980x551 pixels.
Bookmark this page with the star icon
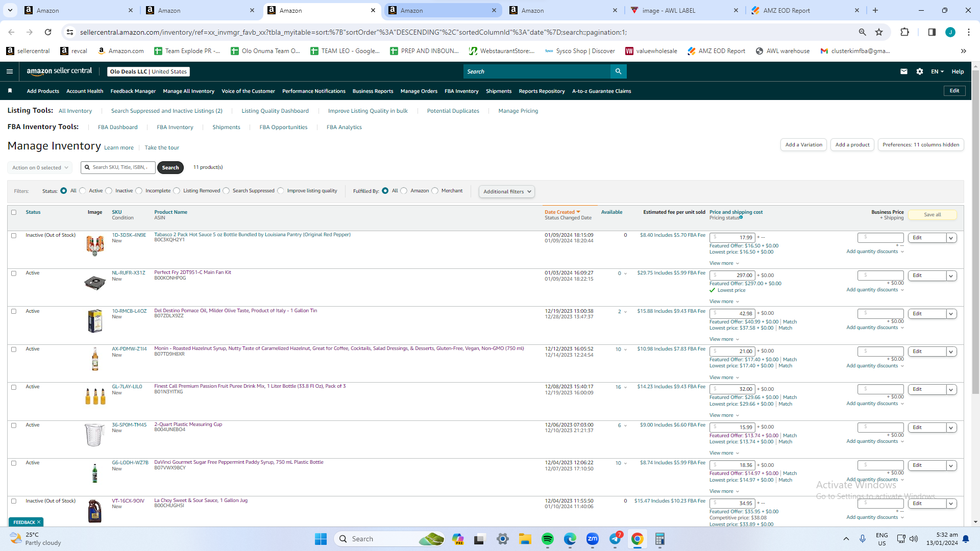coord(879,32)
